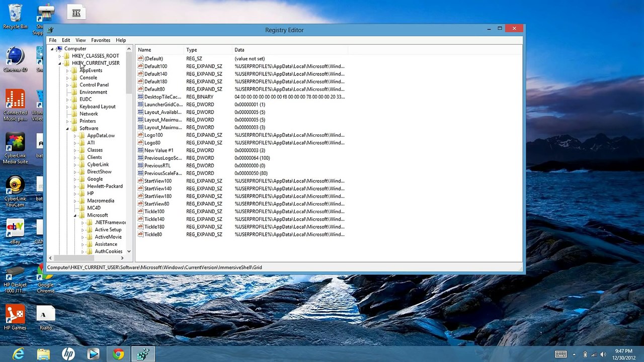This screenshot has height=362, width=644.
Task: Open the File menu
Action: point(52,40)
